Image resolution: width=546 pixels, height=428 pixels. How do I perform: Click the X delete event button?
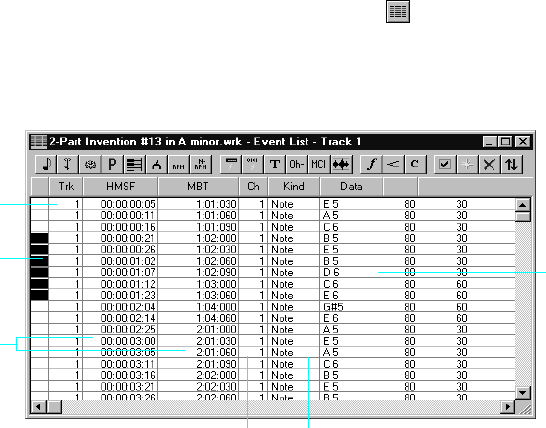[x=489, y=164]
